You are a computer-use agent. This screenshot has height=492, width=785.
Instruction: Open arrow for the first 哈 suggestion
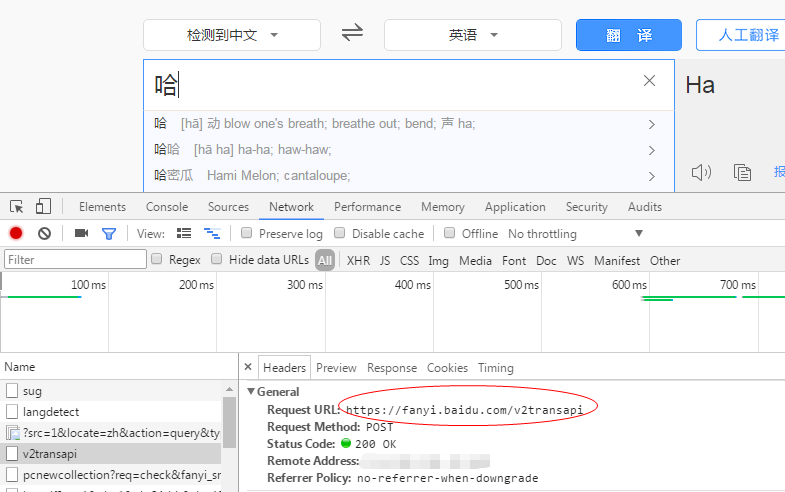pyautogui.click(x=651, y=124)
